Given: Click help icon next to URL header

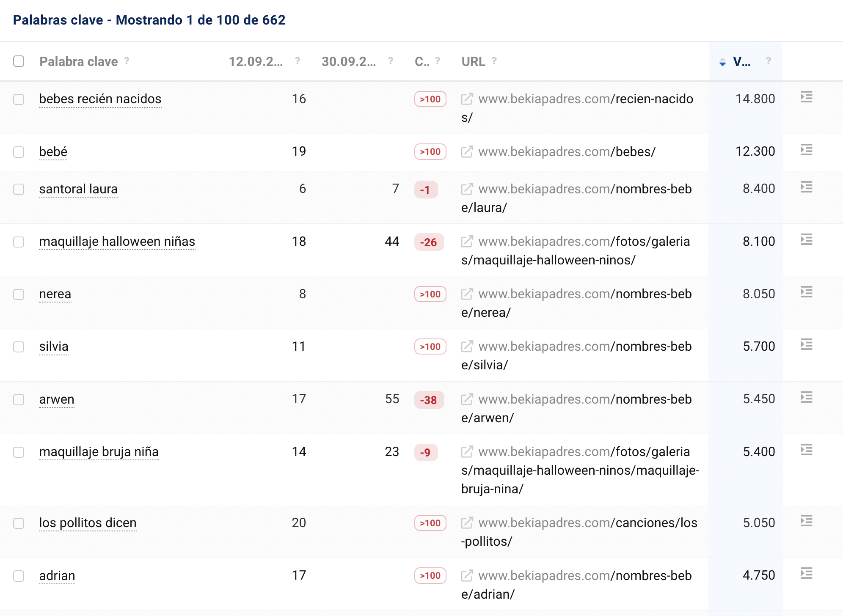Looking at the screenshot, I should [494, 61].
